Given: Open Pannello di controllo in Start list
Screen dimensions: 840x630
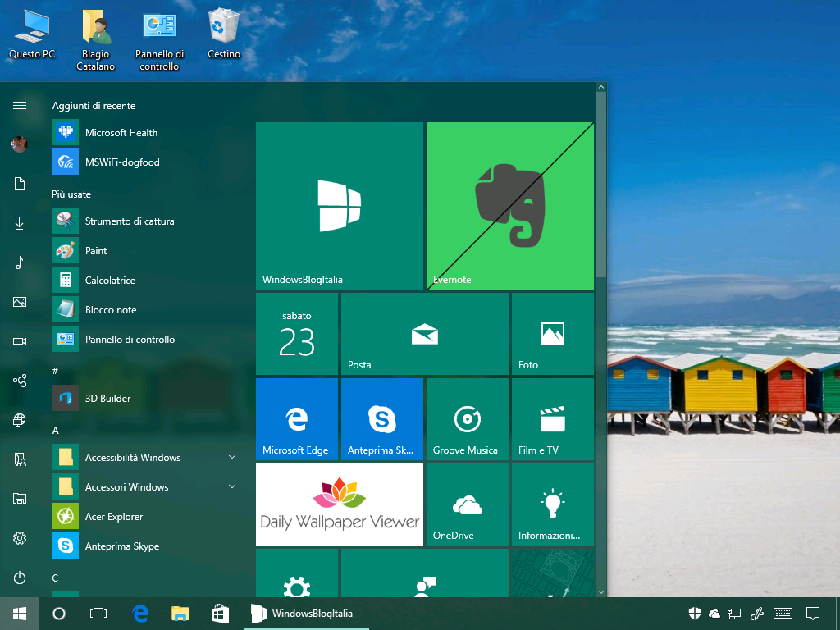Looking at the screenshot, I should pos(144,339).
